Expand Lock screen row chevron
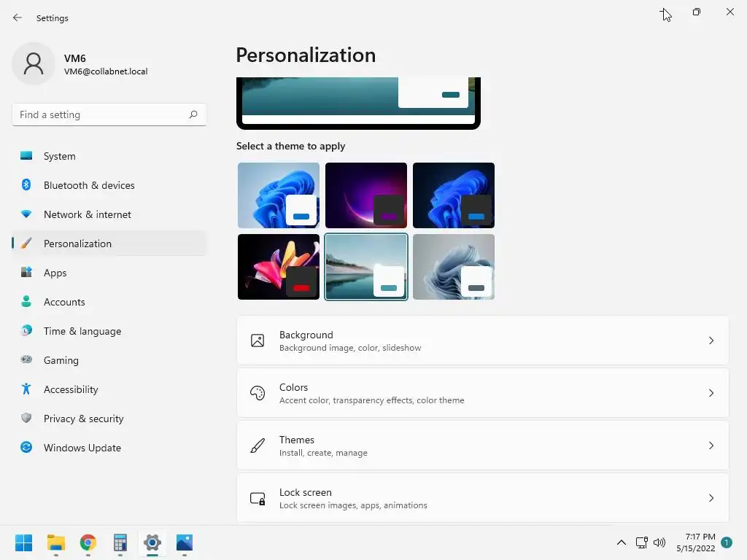The height and width of the screenshot is (560, 747). (x=711, y=497)
